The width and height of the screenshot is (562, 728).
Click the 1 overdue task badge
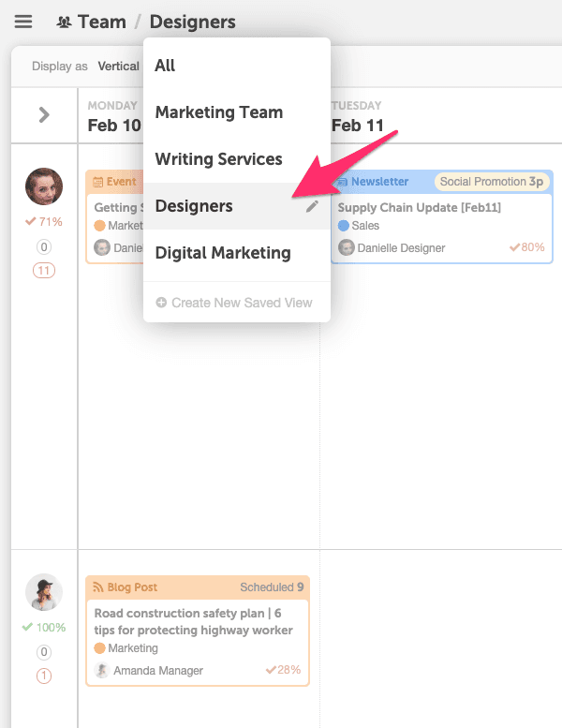(x=44, y=676)
